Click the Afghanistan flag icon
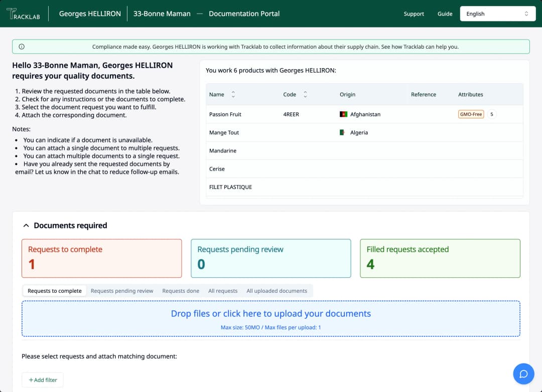The image size is (542, 392). tap(344, 114)
